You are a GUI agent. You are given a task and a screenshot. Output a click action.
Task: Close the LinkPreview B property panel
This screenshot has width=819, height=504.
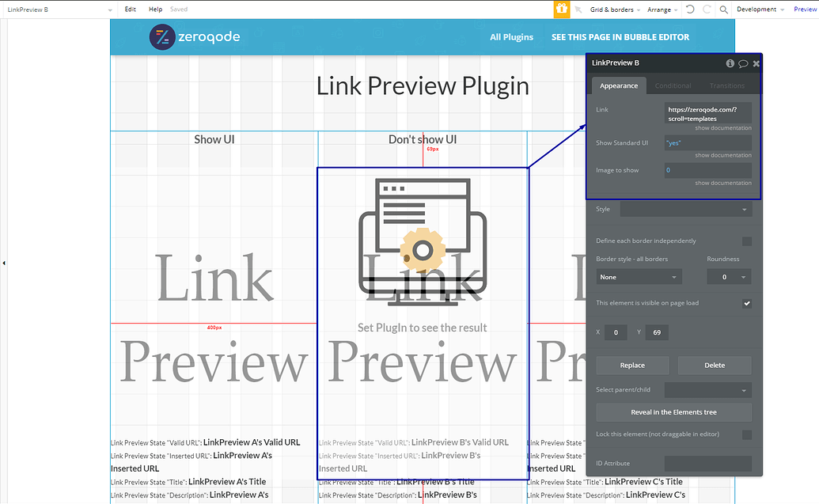[x=756, y=63]
